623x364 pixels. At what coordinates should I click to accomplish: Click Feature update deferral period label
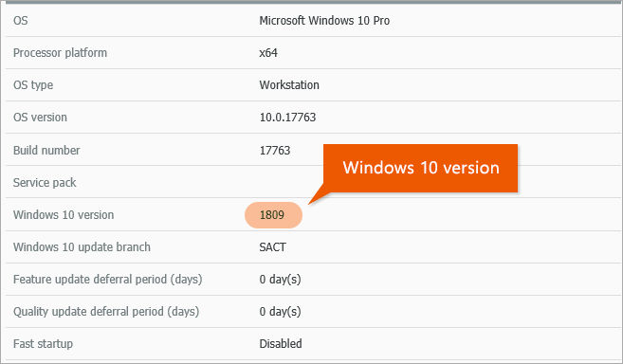click(108, 280)
